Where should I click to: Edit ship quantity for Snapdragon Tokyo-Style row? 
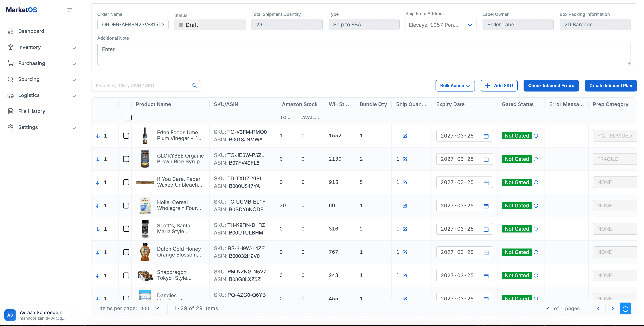(405, 276)
